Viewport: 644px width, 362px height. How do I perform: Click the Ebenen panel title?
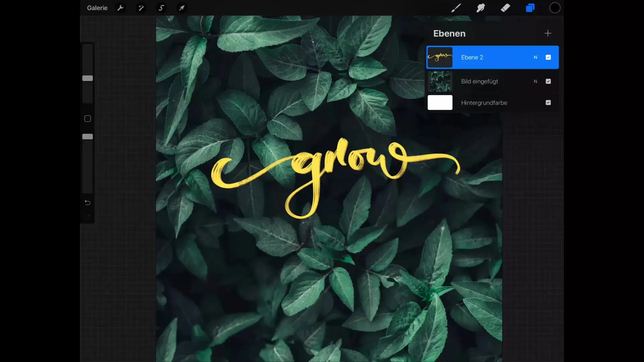click(449, 34)
